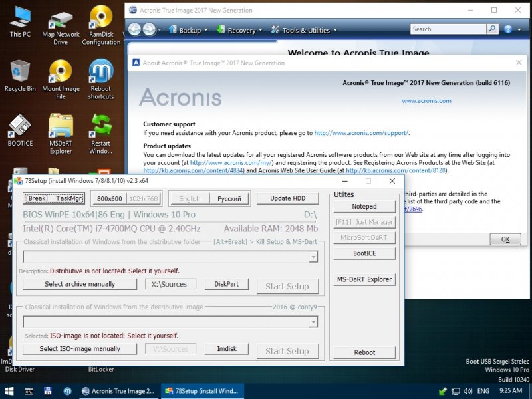Image resolution: width=532 pixels, height=399 pixels.
Task: Close the 78Setup window
Action: point(392,181)
